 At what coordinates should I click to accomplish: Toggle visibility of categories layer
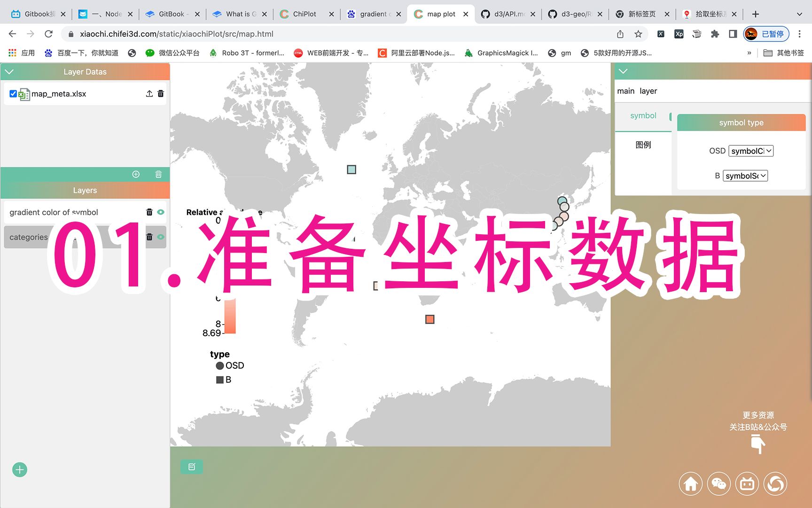point(161,237)
